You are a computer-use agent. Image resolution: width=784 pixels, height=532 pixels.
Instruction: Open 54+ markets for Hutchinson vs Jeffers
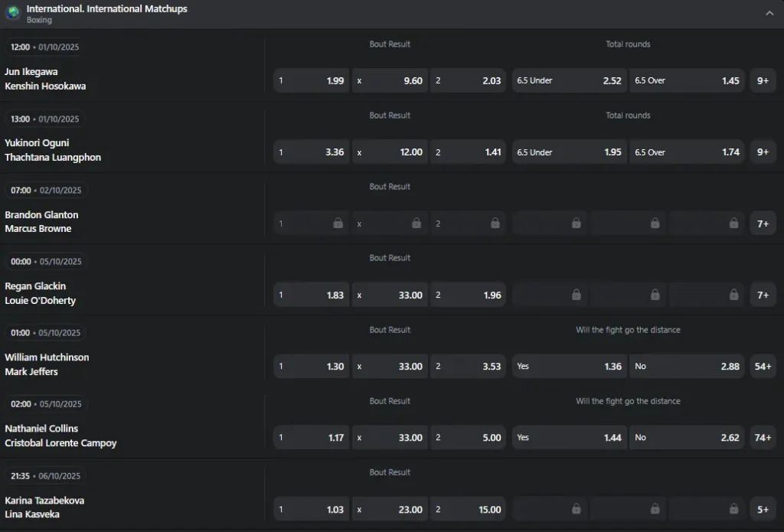click(763, 366)
